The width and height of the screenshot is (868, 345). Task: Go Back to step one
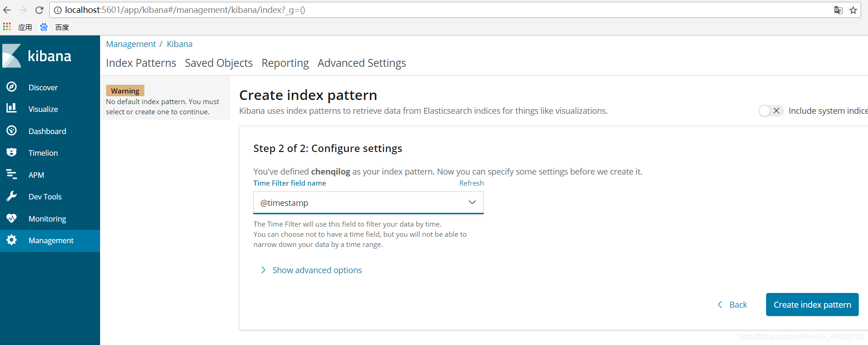point(732,304)
